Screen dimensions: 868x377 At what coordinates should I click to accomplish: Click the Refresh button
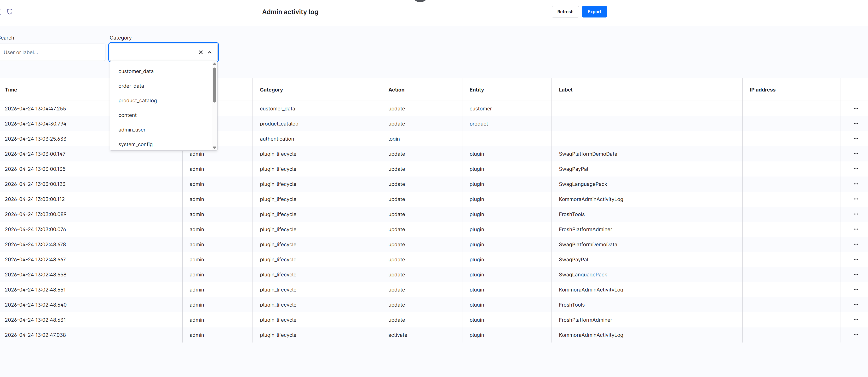tap(565, 12)
